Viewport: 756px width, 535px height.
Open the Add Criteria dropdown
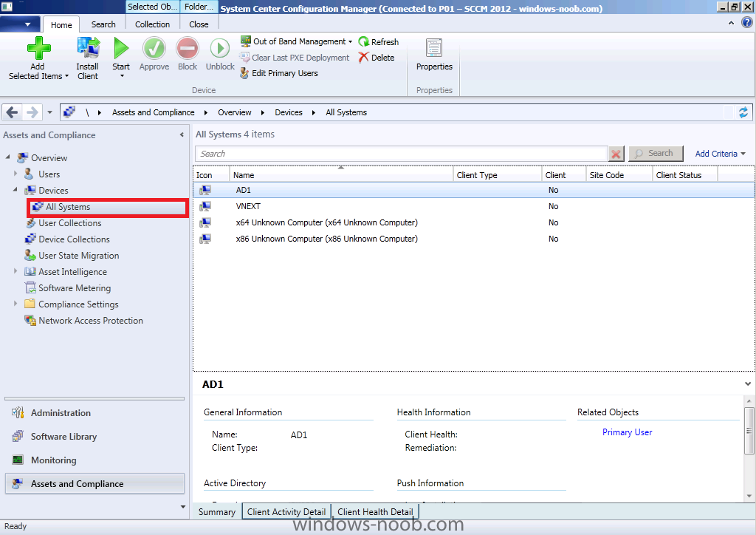tap(721, 154)
